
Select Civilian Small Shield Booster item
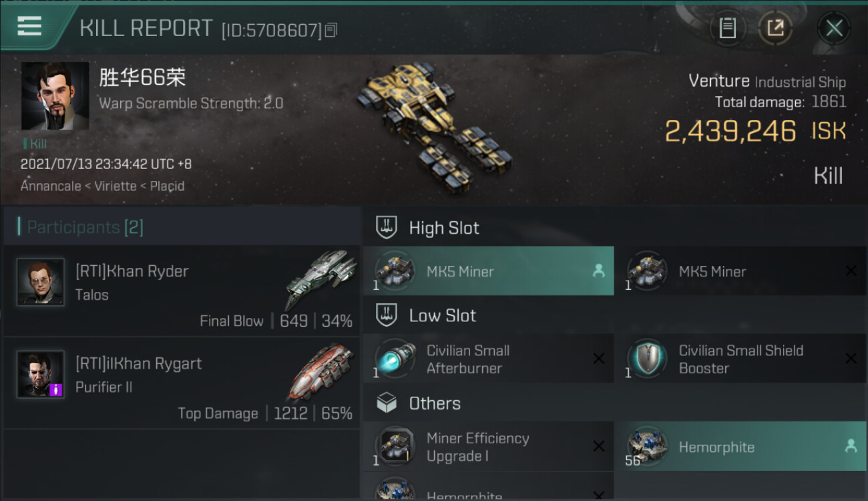click(x=741, y=359)
